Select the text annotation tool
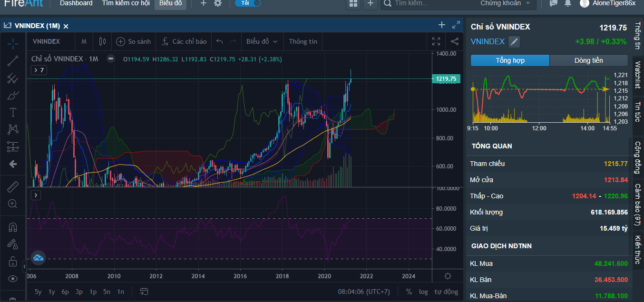Viewport: 644px width, 302px height. pos(13,112)
